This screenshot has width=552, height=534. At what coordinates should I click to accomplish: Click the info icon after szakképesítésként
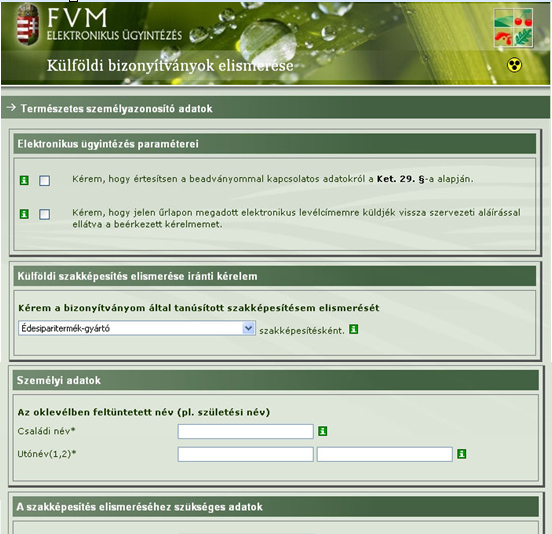click(x=354, y=329)
